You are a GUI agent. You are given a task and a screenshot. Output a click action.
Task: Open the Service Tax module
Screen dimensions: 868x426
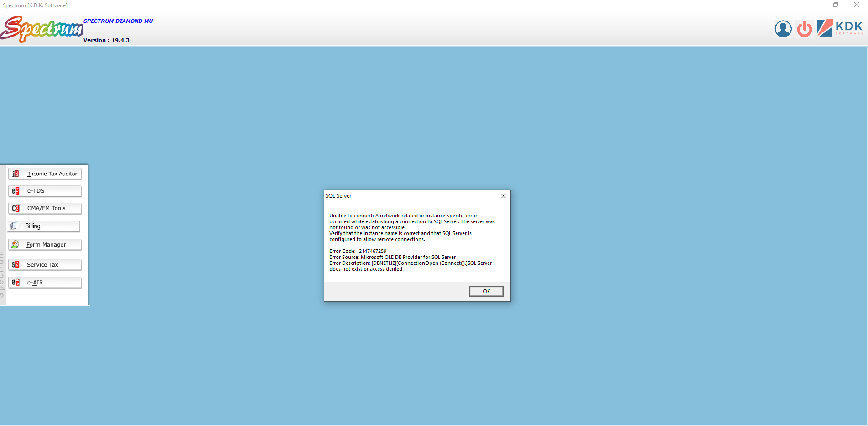coord(45,265)
